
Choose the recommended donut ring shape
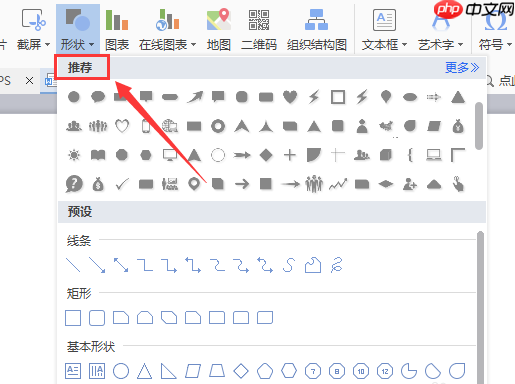tap(218, 126)
